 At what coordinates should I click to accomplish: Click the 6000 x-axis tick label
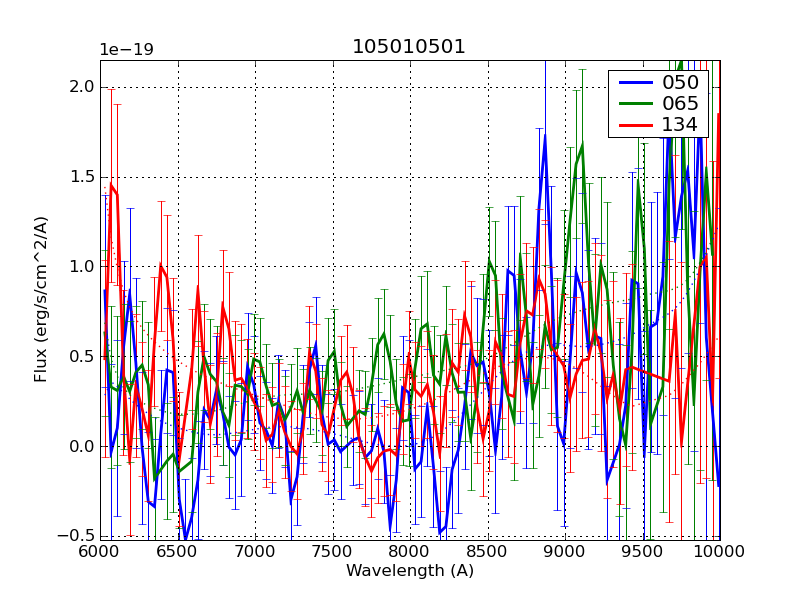(100, 551)
